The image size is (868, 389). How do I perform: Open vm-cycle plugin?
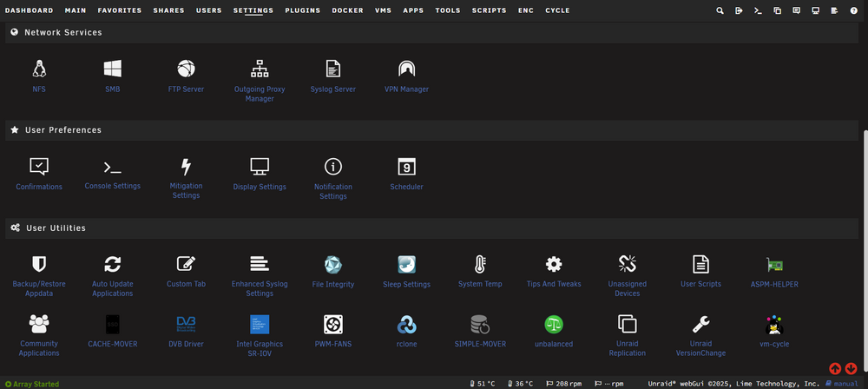[774, 332]
